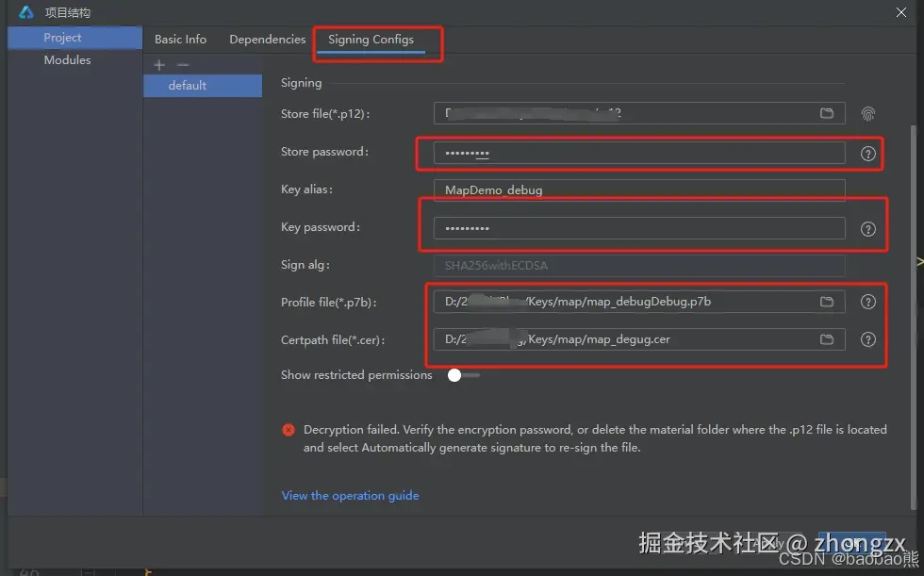924x576 pixels.
Task: Select Project in the left sidebar
Action: [61, 38]
